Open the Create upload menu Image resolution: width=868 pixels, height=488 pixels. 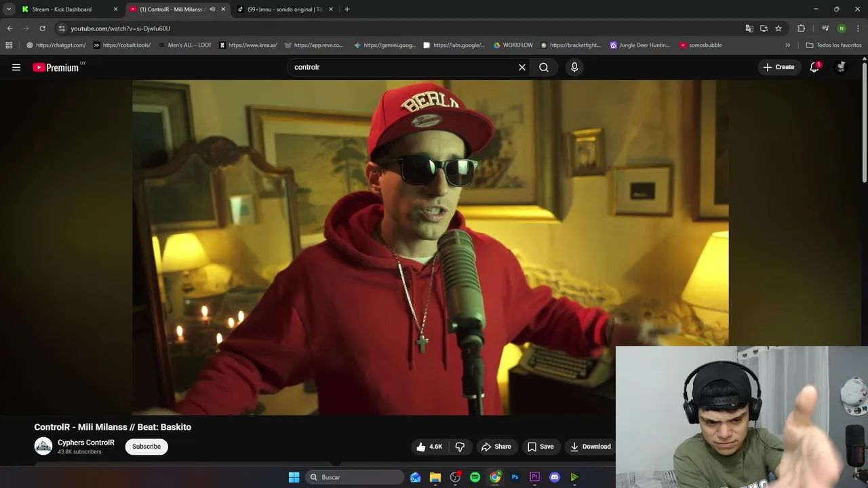(778, 67)
